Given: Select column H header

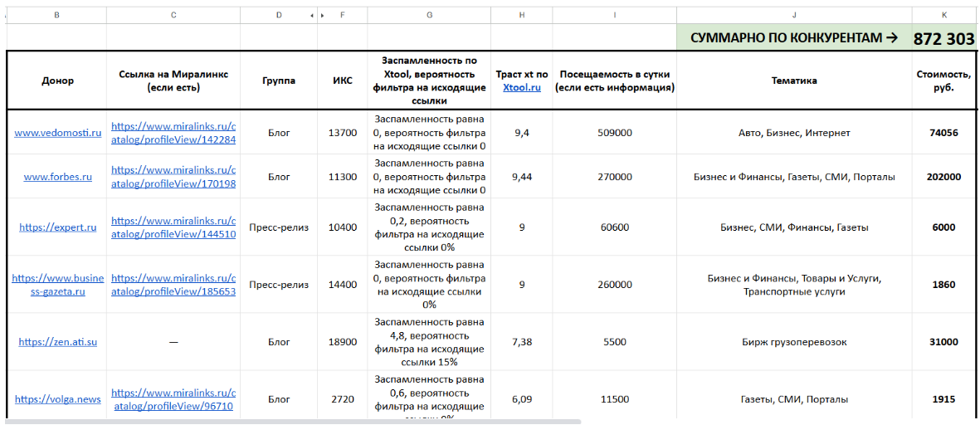Looking at the screenshot, I should [522, 14].
